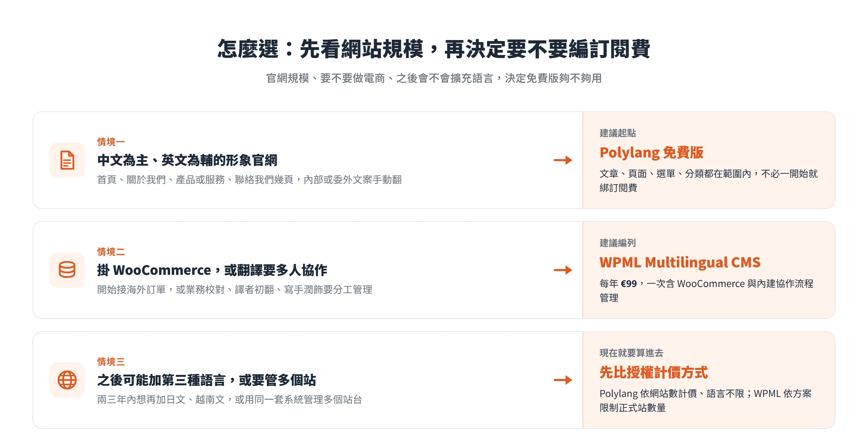The width and height of the screenshot is (868, 437).
Task: Click the text 每年 €99 pricing note
Action: tap(706, 290)
